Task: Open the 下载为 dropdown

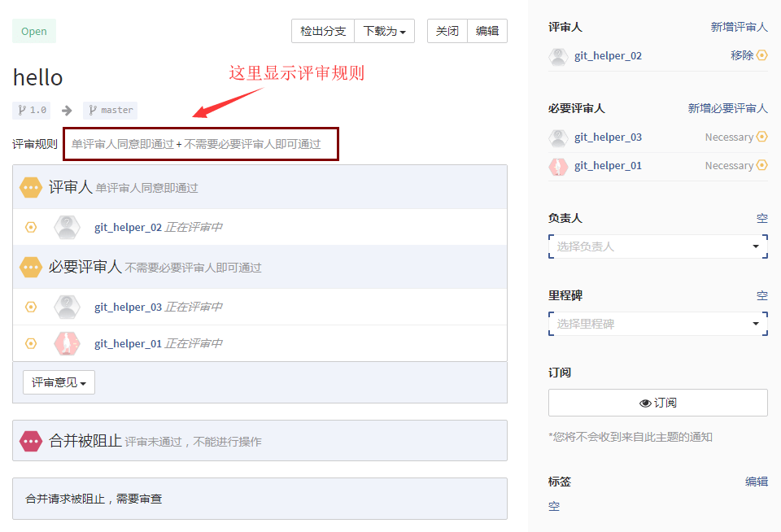Action: click(384, 31)
